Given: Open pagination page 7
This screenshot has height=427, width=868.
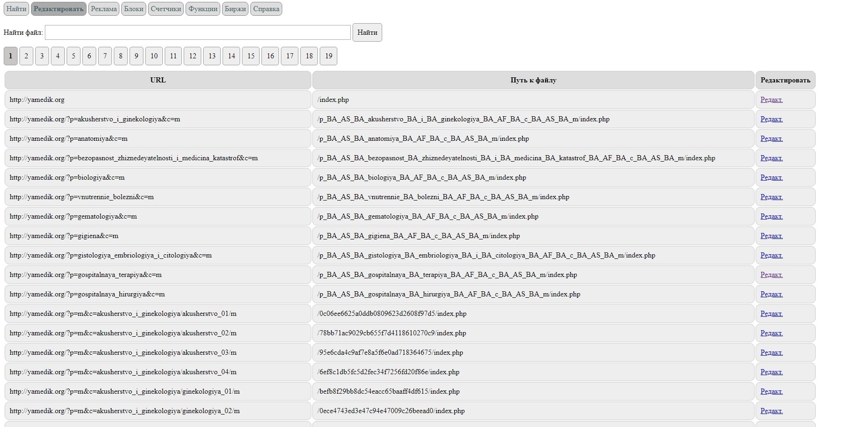Looking at the screenshot, I should coord(105,56).
